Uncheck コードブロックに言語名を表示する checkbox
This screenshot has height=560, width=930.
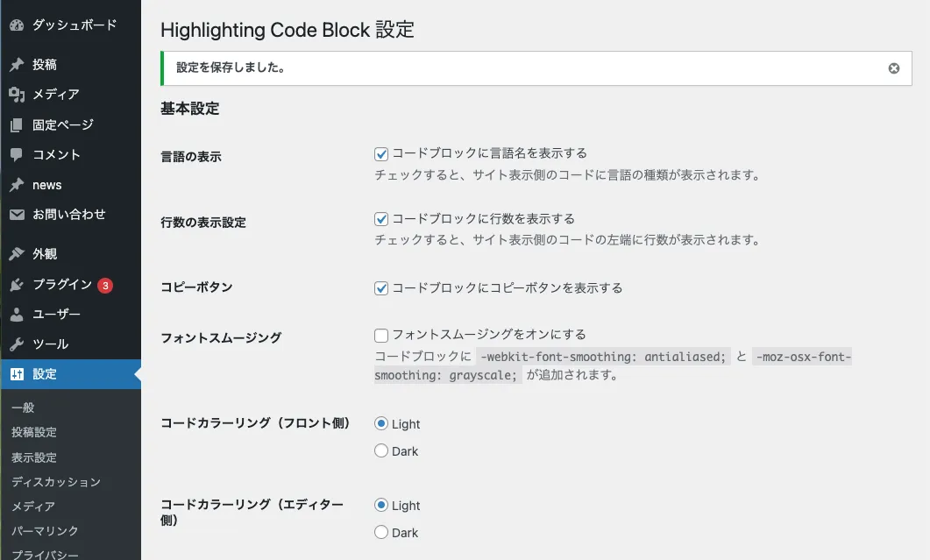point(381,154)
